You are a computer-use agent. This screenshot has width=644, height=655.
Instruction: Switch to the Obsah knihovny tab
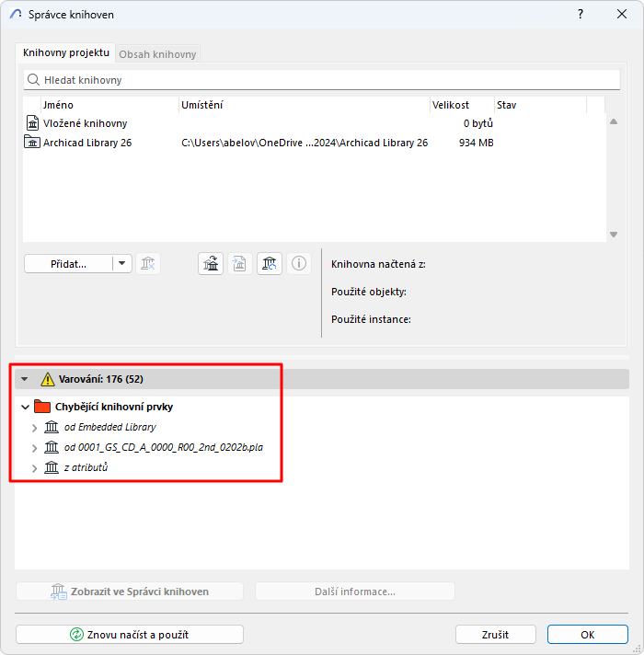pyautogui.click(x=157, y=54)
